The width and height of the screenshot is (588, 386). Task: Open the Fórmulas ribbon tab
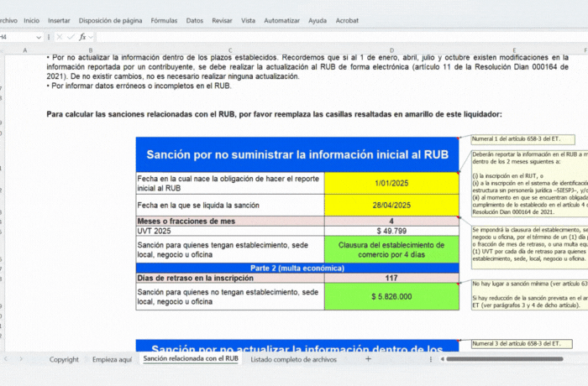tap(164, 21)
